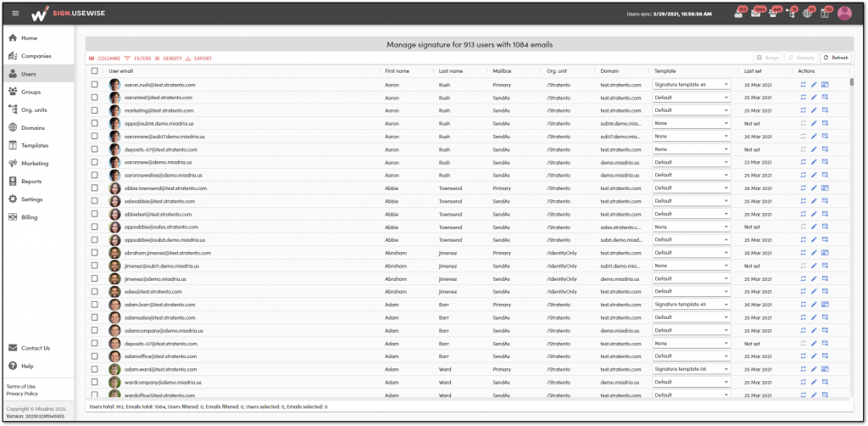Click send mail icon for aarontest@test.stratento.com
The image size is (868, 426).
825,98
